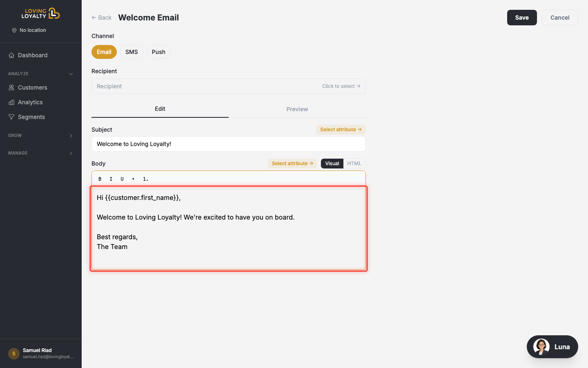This screenshot has height=368, width=588.
Task: Toggle bold formatting in body toolbar
Action: pos(100,179)
